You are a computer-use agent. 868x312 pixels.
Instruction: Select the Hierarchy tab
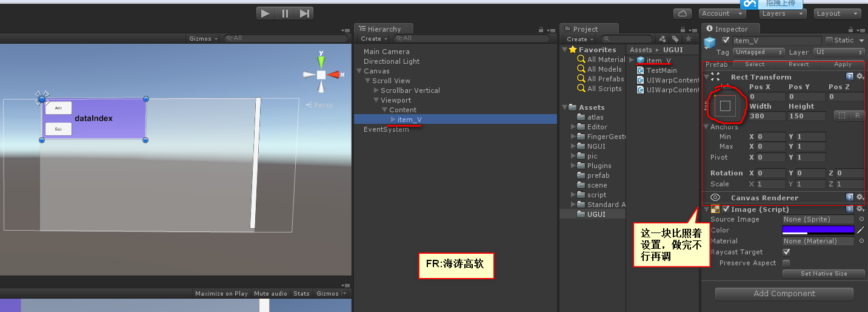[x=383, y=29]
